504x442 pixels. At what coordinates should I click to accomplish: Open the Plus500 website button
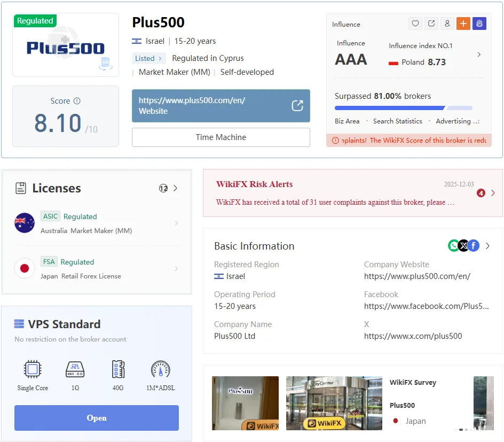[221, 106]
